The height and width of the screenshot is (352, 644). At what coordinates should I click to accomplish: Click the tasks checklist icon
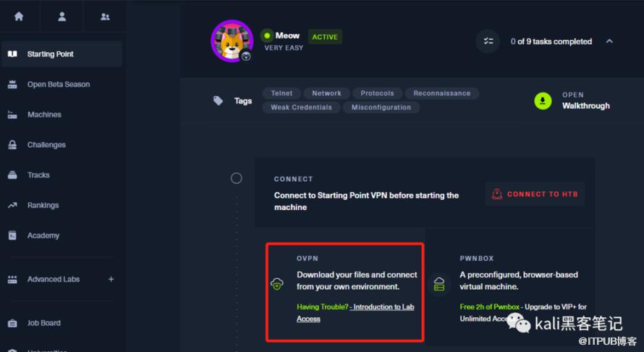(488, 41)
